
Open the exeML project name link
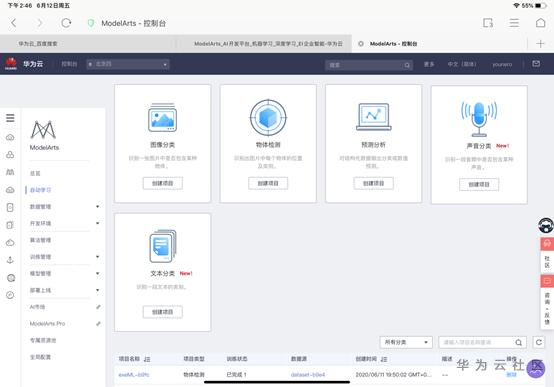pyautogui.click(x=134, y=375)
